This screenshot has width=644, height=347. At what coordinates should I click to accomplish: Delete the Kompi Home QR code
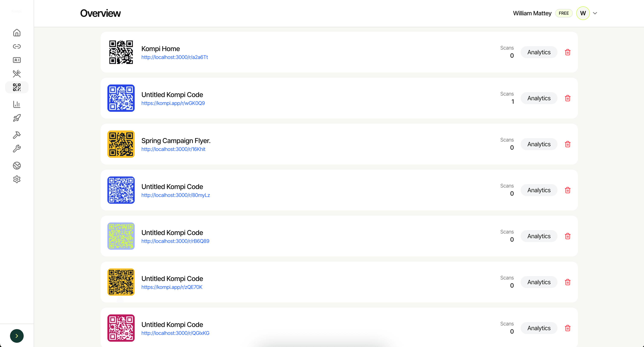point(567,52)
